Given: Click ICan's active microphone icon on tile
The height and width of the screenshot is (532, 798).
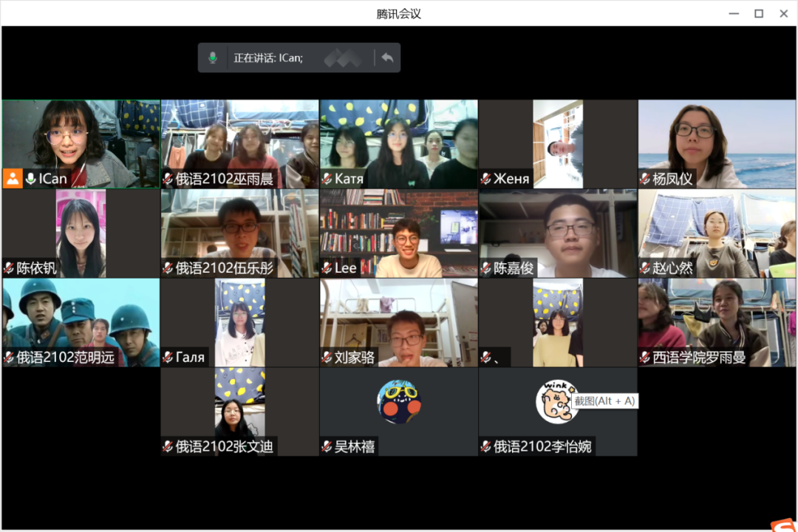Looking at the screenshot, I should tap(31, 179).
